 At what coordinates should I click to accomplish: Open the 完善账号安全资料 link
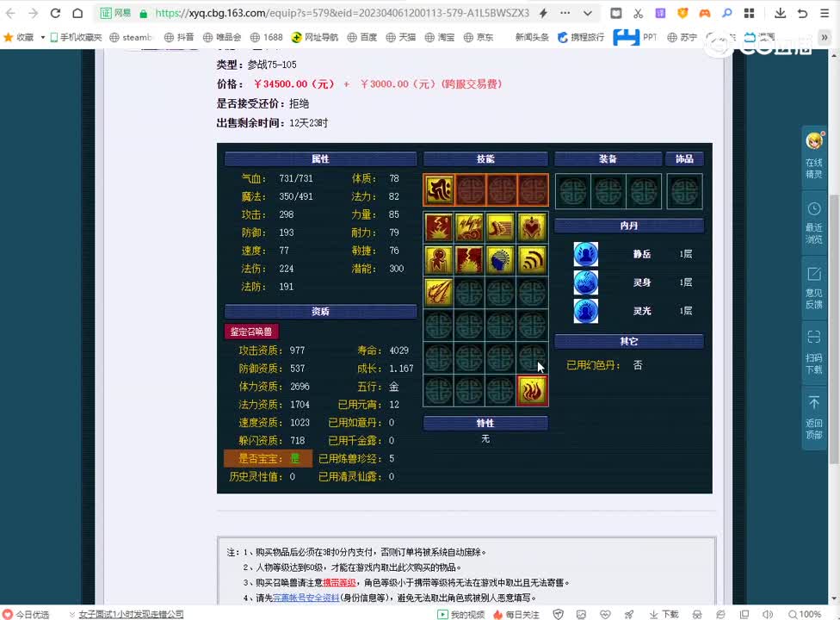(306, 598)
